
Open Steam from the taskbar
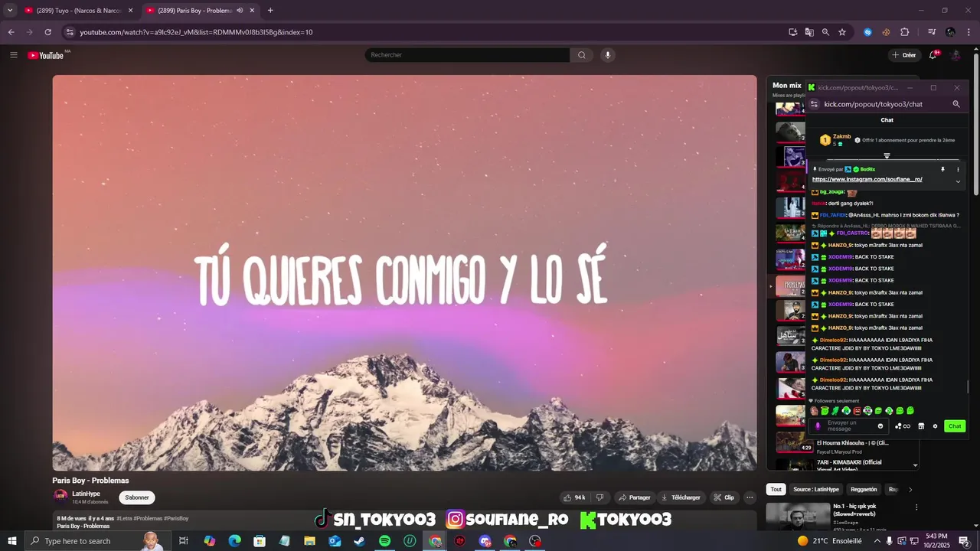click(x=359, y=541)
